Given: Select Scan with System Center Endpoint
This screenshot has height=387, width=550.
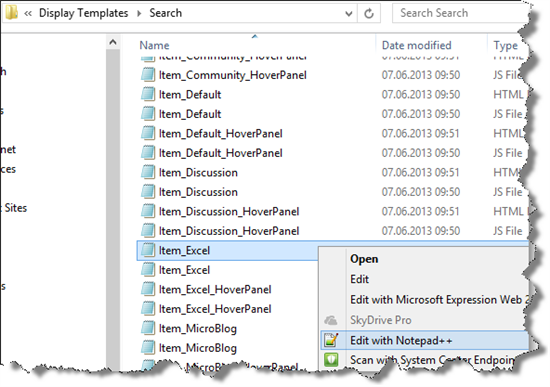Looking at the screenshot, I should click(433, 360).
